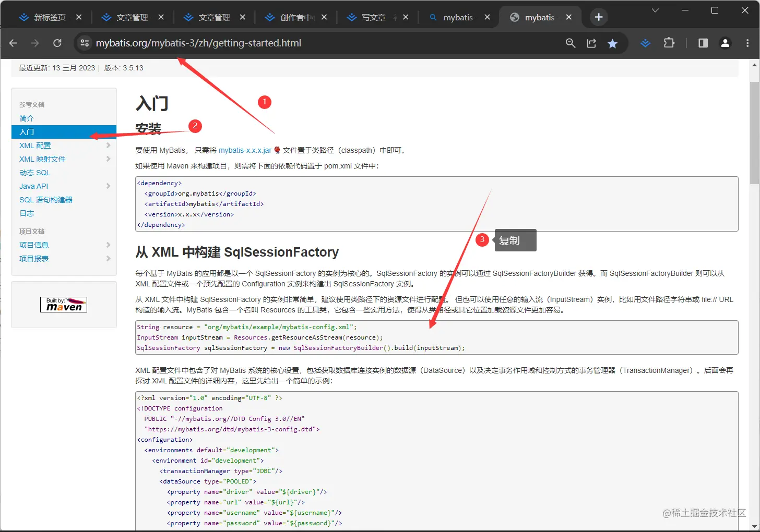Share this page via the share icon

coord(591,43)
